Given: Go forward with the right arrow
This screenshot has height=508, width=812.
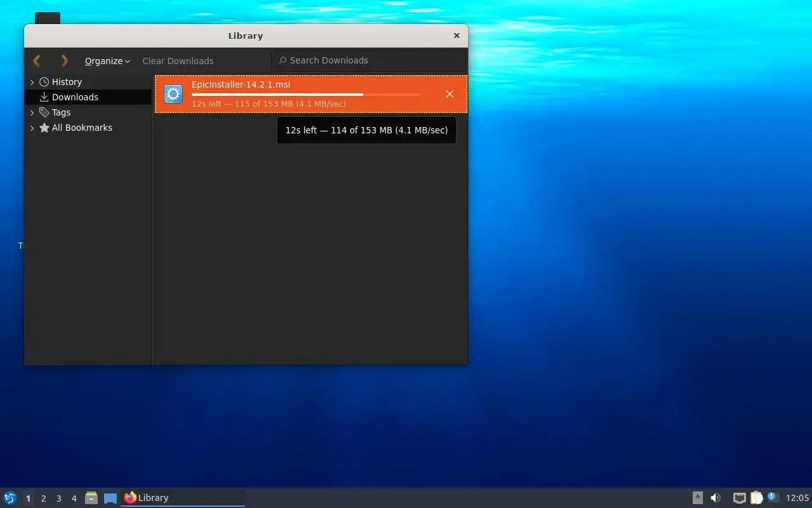Looking at the screenshot, I should click(x=64, y=61).
